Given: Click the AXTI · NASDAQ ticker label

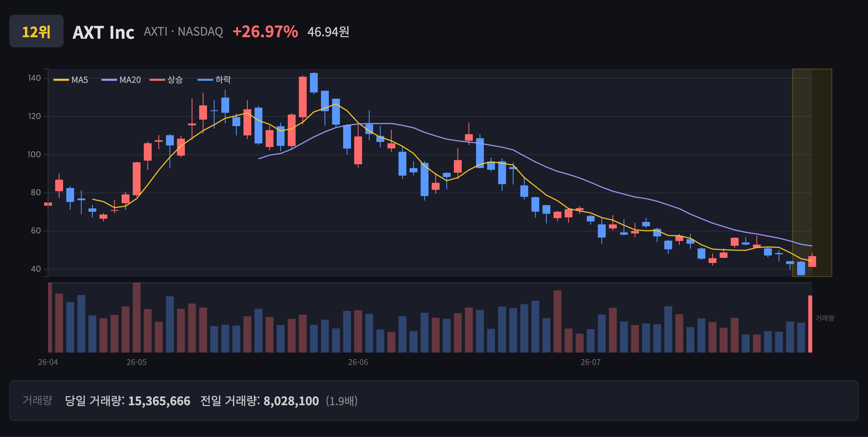Looking at the screenshot, I should [x=183, y=32].
